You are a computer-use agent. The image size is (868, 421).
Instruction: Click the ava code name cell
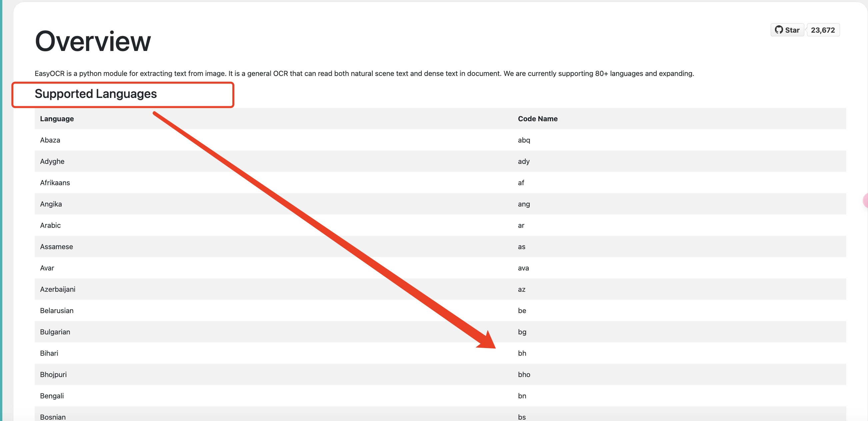coord(523,268)
